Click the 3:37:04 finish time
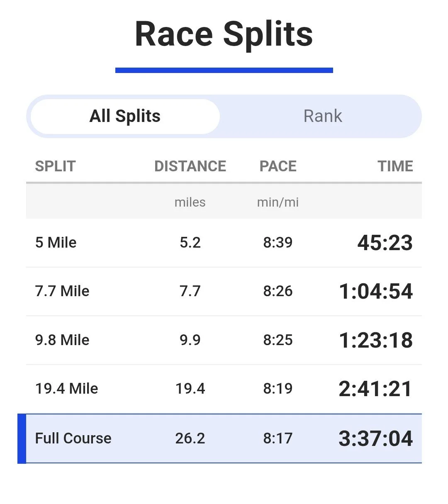 coord(376,438)
